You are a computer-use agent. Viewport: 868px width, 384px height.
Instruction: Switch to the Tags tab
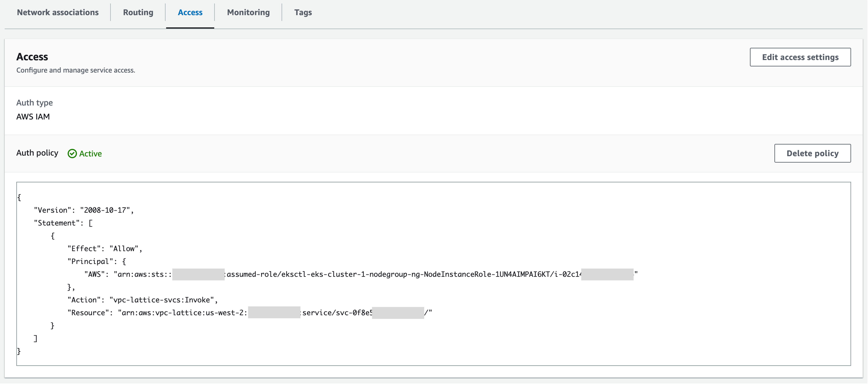pos(303,12)
